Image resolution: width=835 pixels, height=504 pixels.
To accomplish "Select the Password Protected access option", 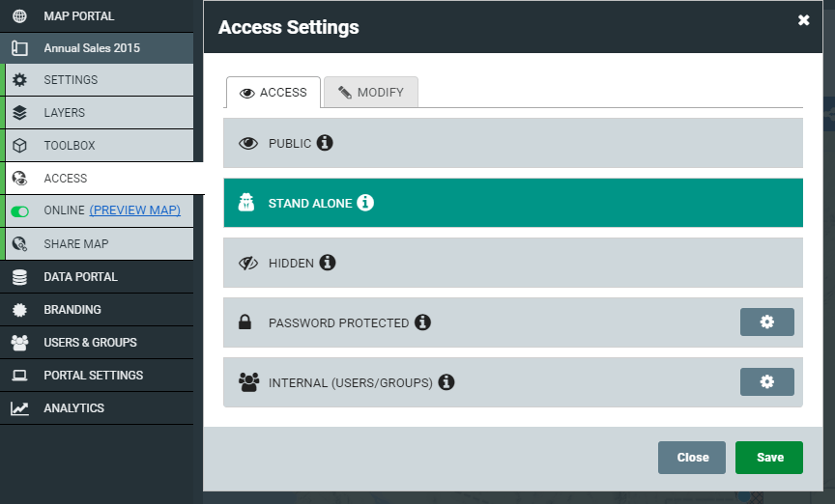I will tap(513, 322).
